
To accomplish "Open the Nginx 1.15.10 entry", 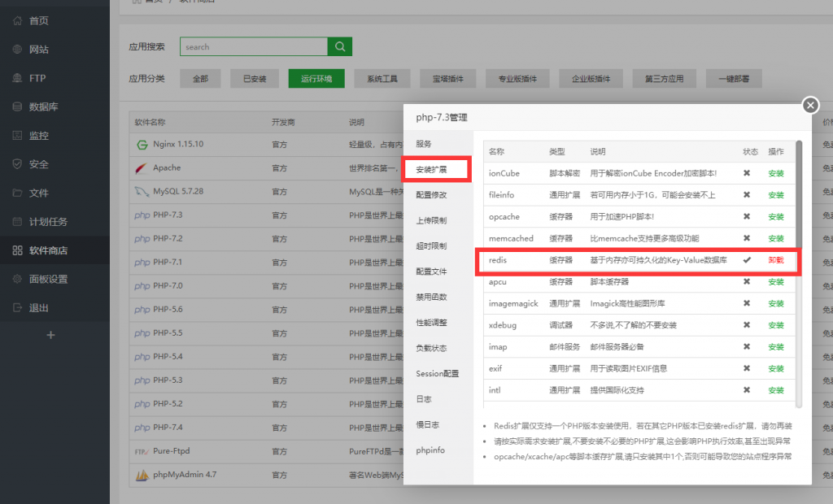I will coord(178,144).
